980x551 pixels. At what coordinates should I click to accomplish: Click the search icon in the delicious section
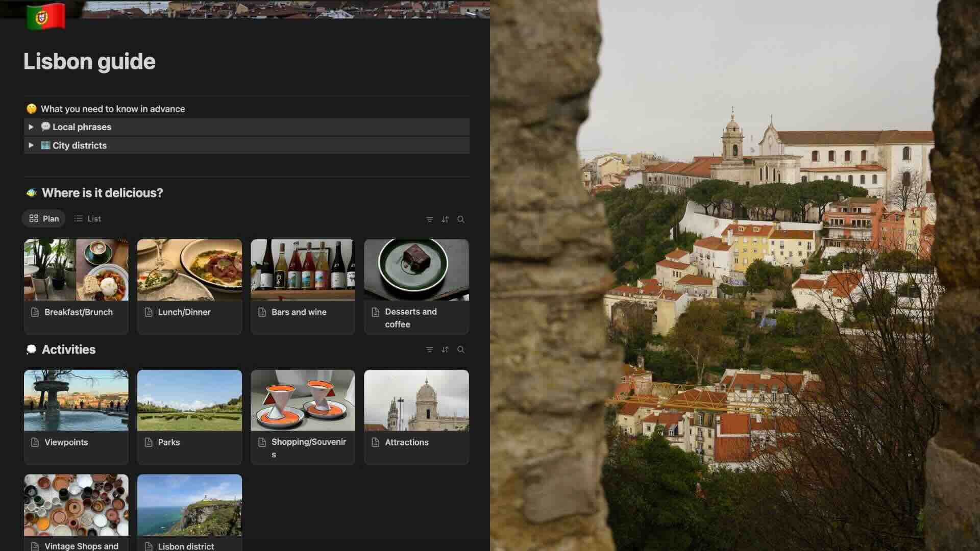pyautogui.click(x=461, y=219)
